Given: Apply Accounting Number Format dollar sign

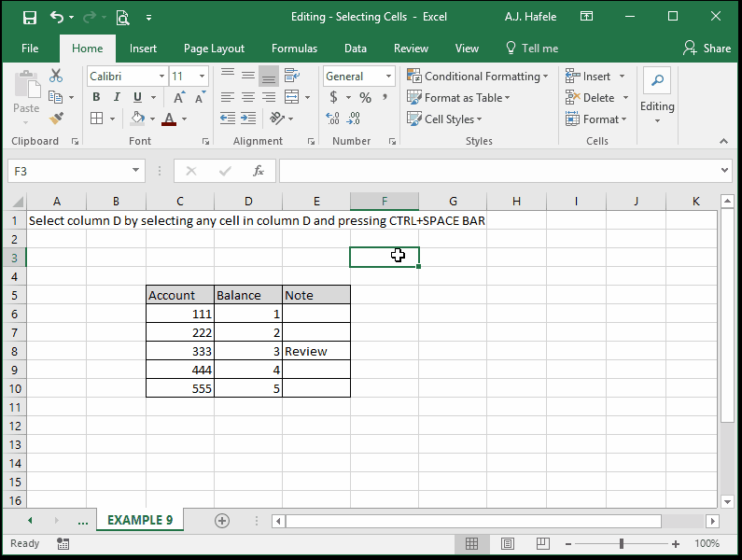Looking at the screenshot, I should click(x=333, y=97).
